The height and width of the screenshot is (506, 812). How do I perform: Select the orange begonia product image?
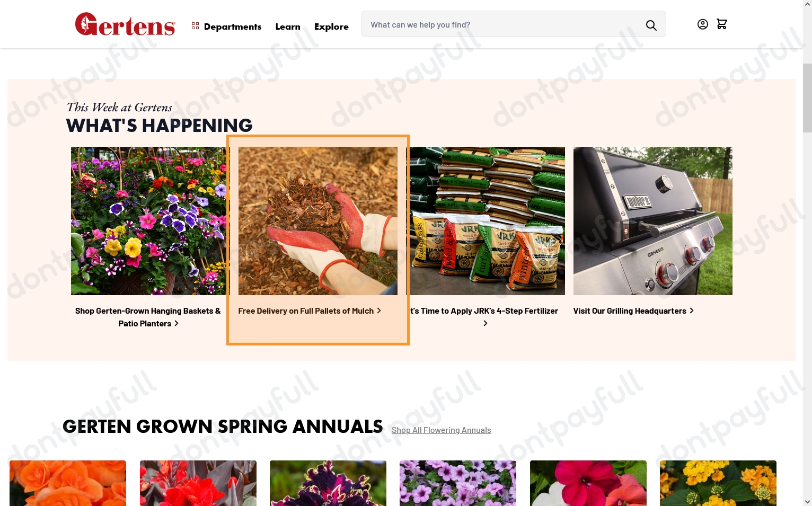68,483
